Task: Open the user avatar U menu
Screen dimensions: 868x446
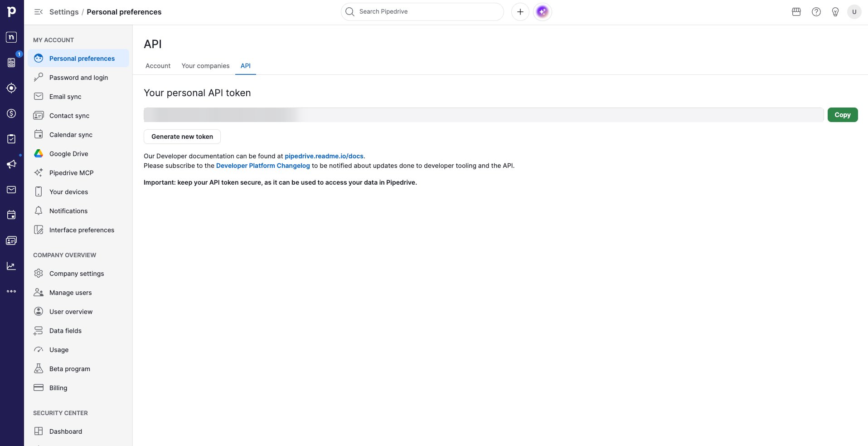Action: pyautogui.click(x=854, y=12)
